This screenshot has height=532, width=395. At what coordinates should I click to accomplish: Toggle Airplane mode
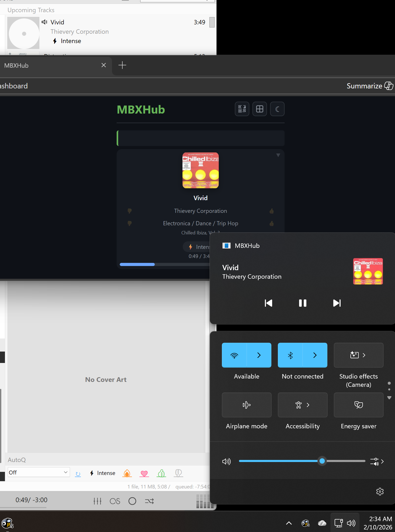[247, 405]
